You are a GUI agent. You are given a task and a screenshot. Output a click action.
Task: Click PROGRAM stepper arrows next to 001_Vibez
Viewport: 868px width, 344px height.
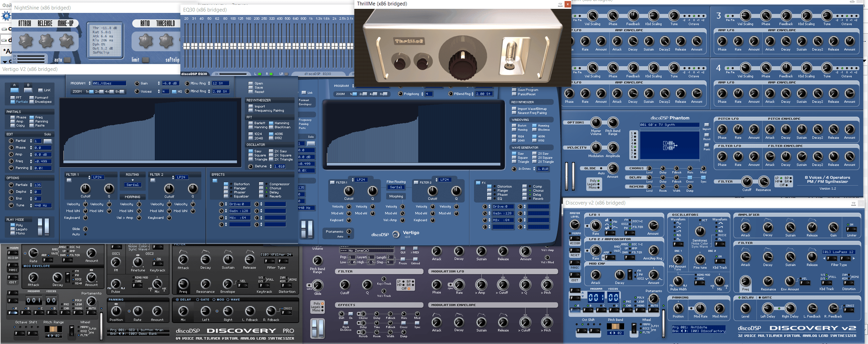90,83
